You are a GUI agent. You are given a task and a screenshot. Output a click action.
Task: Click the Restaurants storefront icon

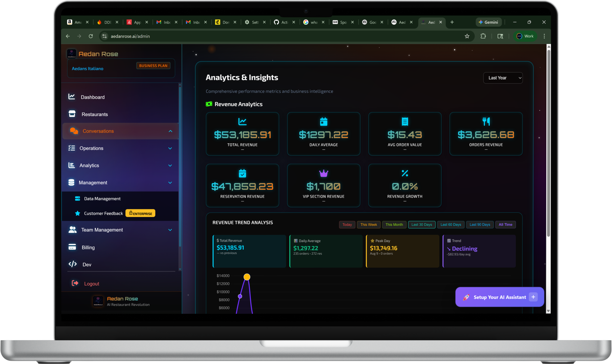coord(72,114)
